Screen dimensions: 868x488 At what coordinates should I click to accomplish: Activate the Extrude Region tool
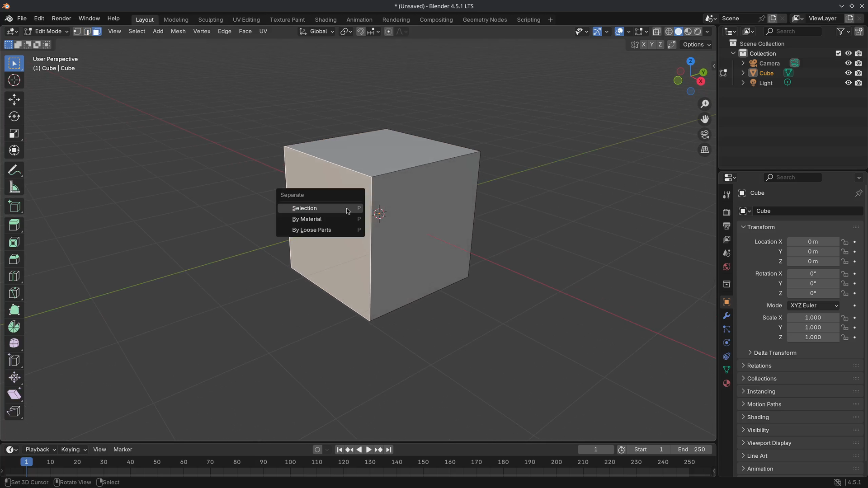click(14, 225)
